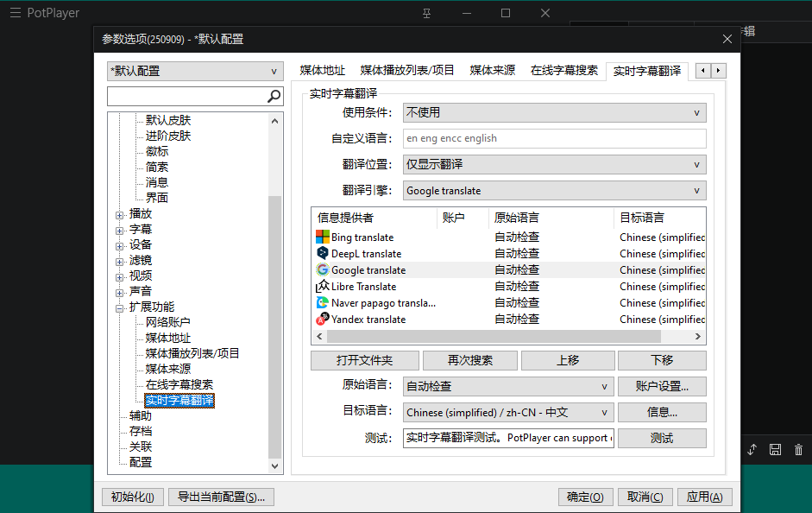Select 进阶皮肤 in the tree

(x=168, y=136)
